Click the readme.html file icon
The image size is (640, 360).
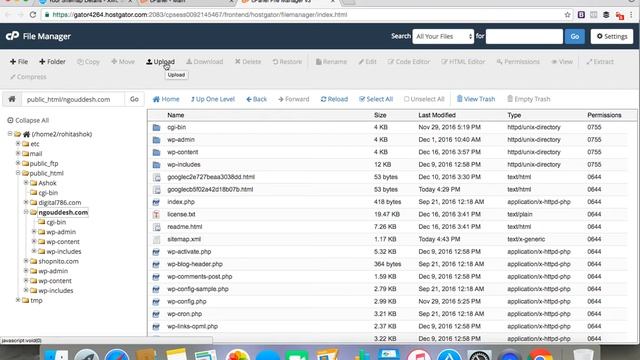156,227
